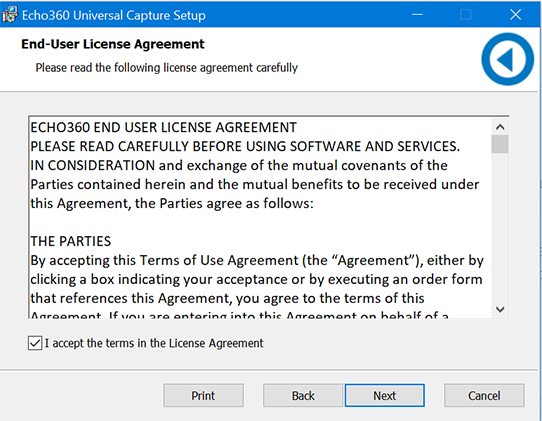Viewport: 542px width, 421px height.
Task: Click the 'this Agreement, the Parties agree' line
Action: 172,203
